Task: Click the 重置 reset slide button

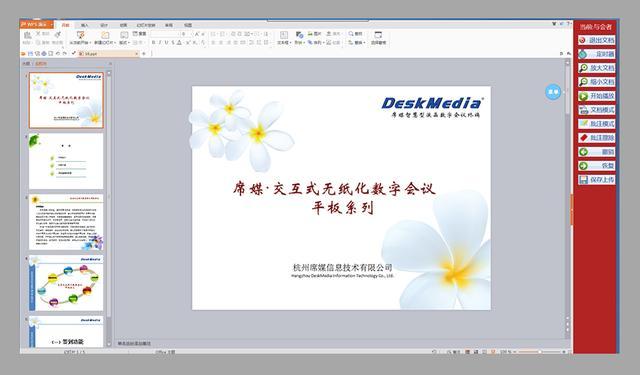Action: (x=139, y=34)
